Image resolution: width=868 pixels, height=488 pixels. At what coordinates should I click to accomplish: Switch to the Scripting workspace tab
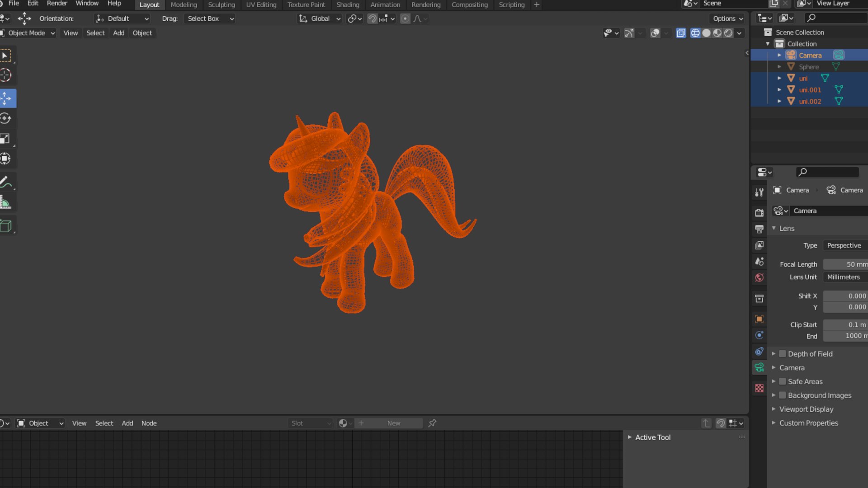(512, 5)
